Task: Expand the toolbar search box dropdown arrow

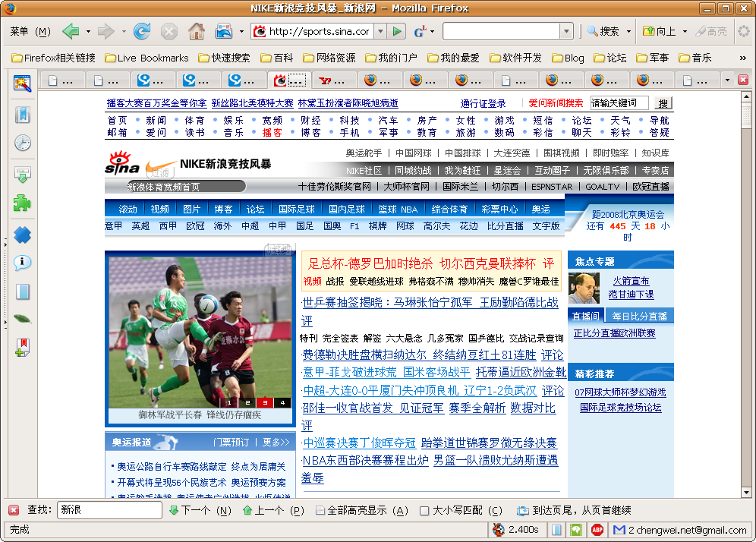Action: coord(566,32)
